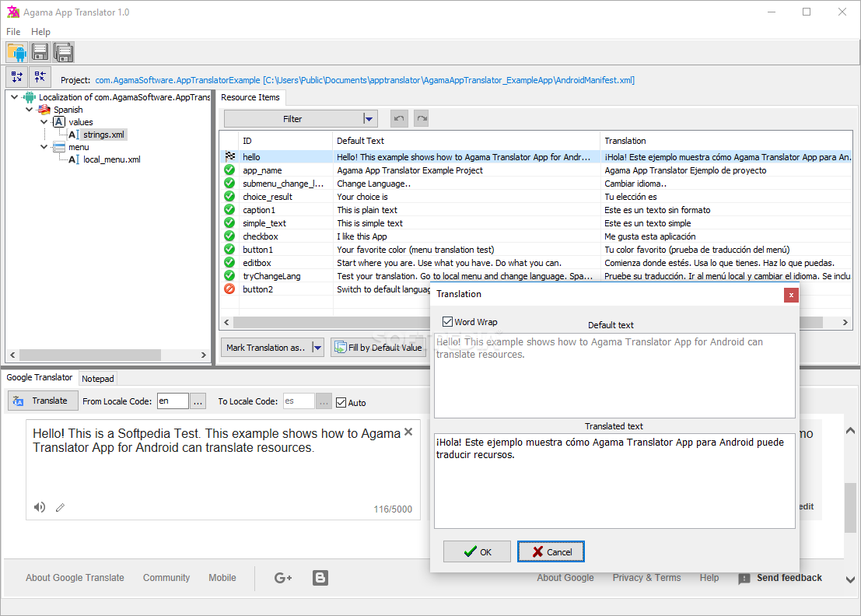The height and width of the screenshot is (616, 861).
Task: Collapse the values tree node
Action: (44, 122)
